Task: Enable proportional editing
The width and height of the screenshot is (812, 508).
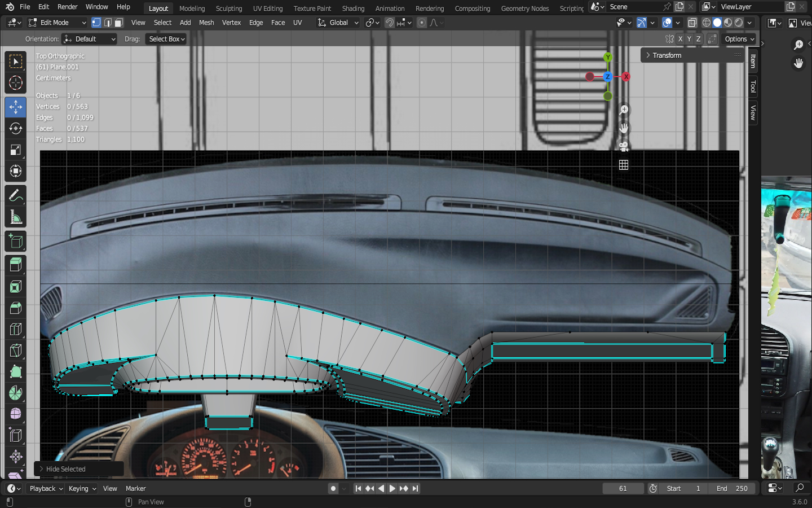Action: coord(422,23)
